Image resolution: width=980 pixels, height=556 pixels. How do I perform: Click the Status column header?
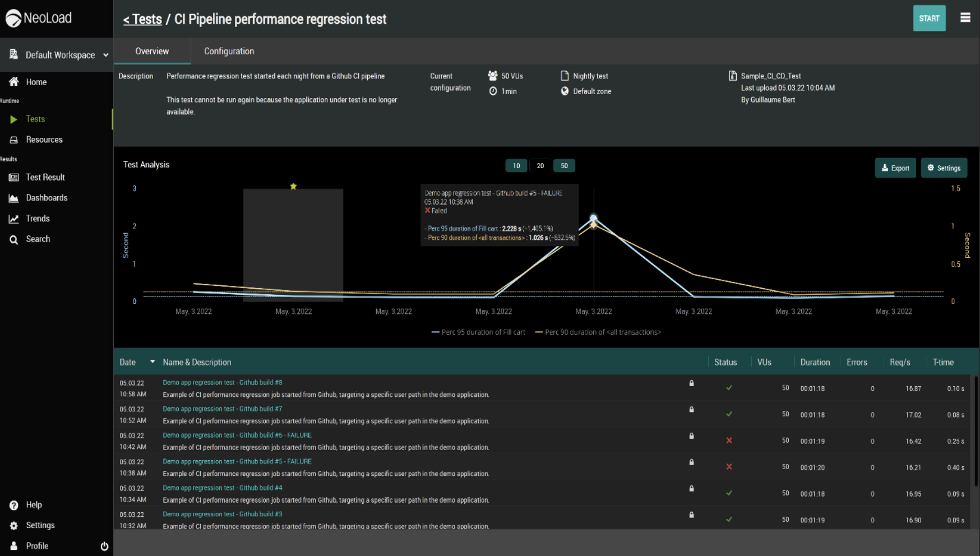(x=725, y=362)
